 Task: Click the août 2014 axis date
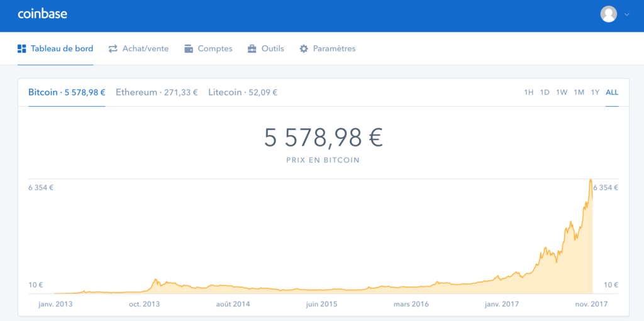point(233,305)
